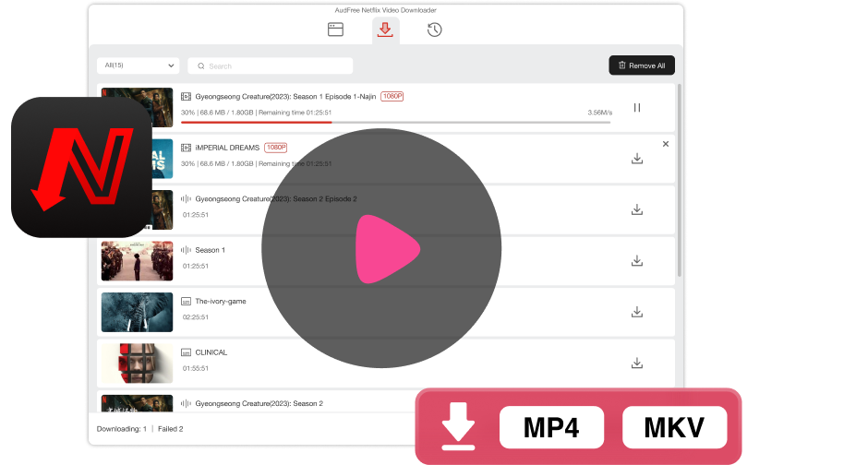868x465 pixels.
Task: Open the Season 1 thumbnail
Action: (137, 261)
